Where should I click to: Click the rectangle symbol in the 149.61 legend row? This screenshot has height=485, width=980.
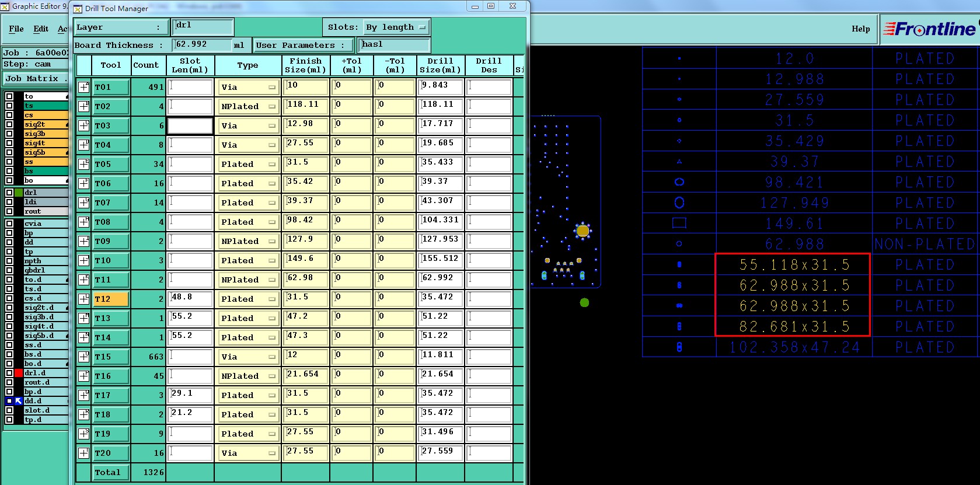click(x=679, y=223)
